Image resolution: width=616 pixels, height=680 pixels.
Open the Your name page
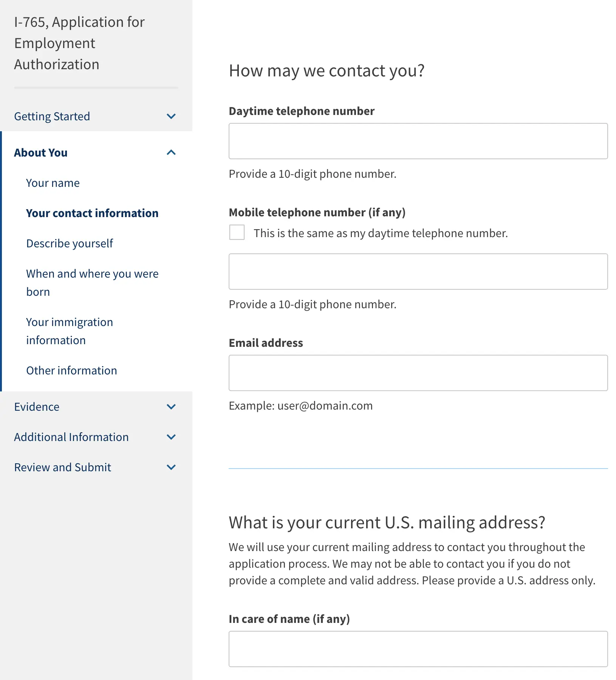(53, 183)
